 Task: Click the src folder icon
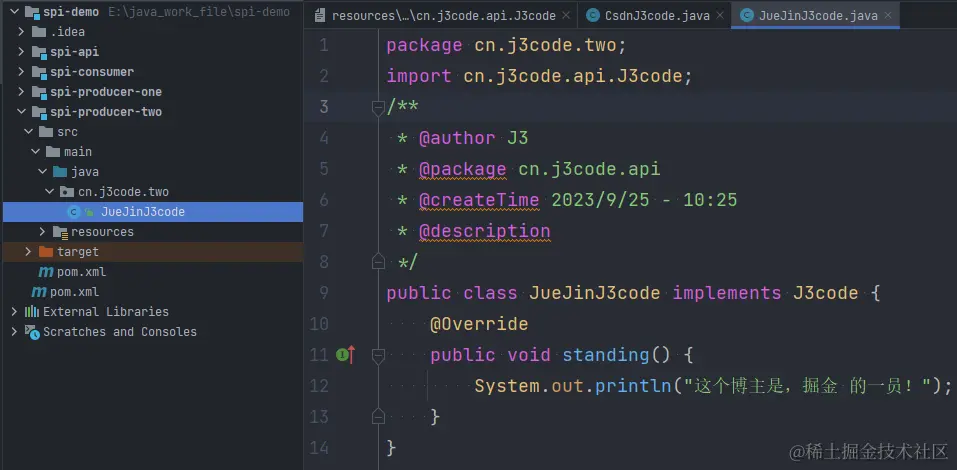(46, 132)
